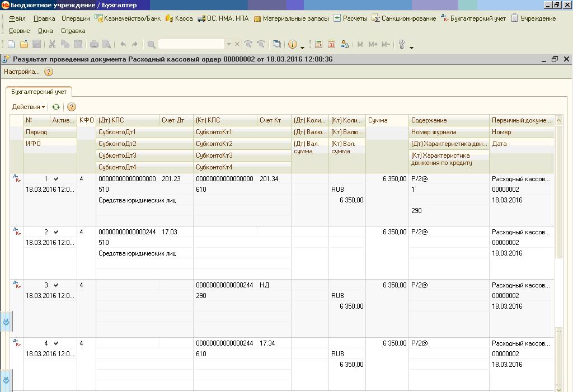Open the Касса menu
This screenshot has height=392, width=573.
pyautogui.click(x=179, y=18)
